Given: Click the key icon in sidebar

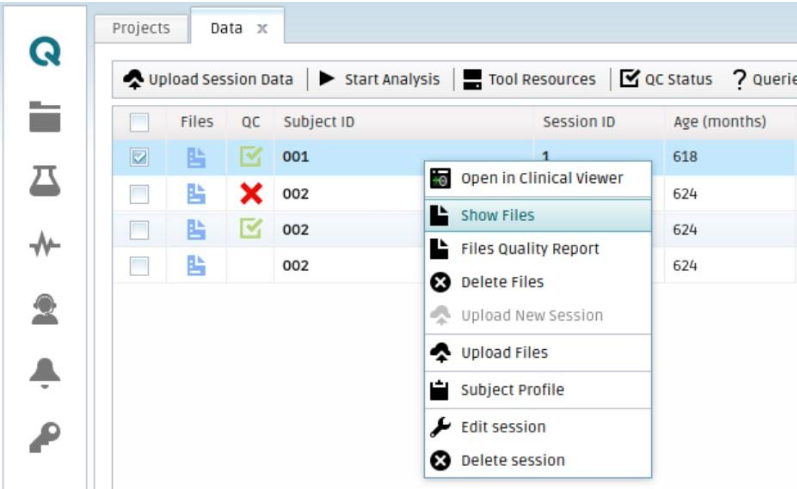Looking at the screenshot, I should [x=45, y=434].
